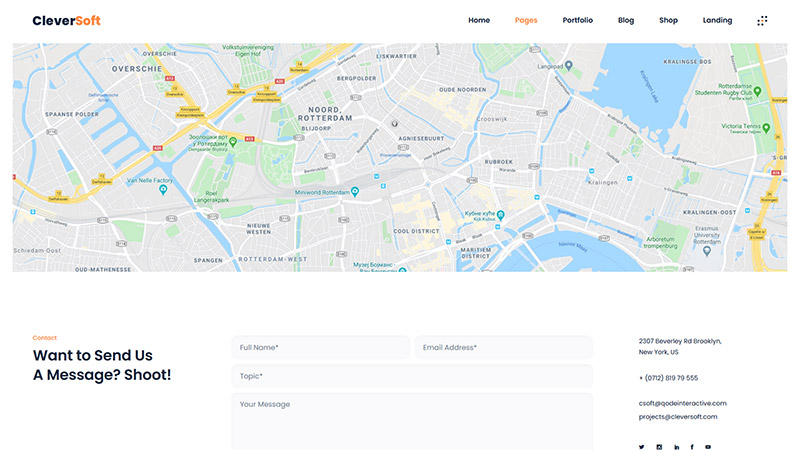Open the Shop menu

click(x=668, y=20)
